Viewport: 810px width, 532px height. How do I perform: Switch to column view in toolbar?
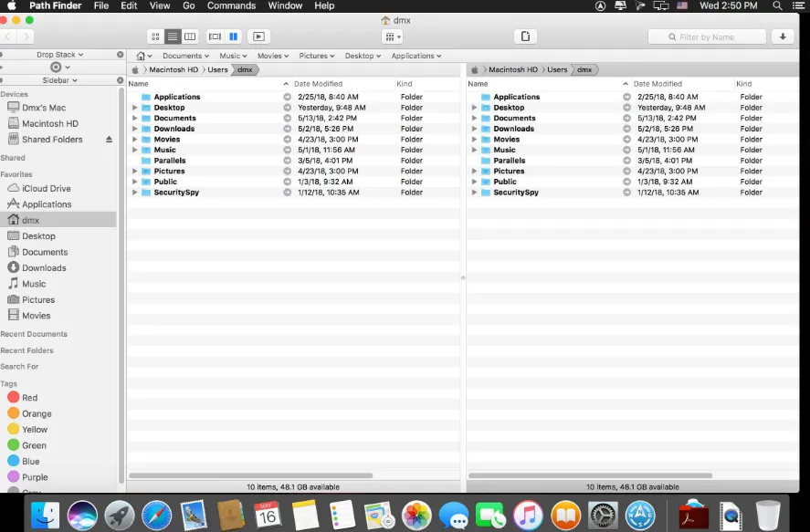coord(190,37)
